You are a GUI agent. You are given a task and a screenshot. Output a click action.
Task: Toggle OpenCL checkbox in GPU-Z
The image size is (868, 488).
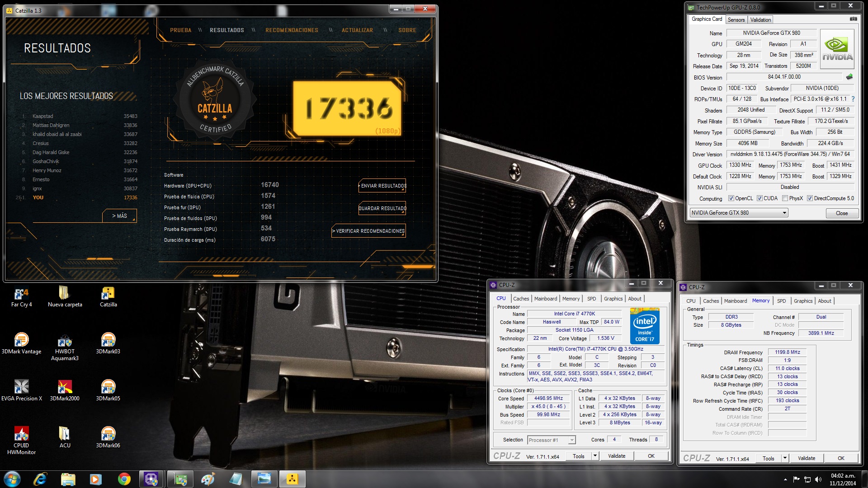click(x=731, y=198)
